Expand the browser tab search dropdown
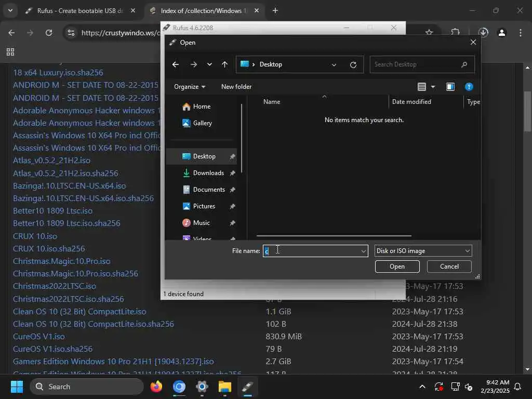The height and width of the screenshot is (399, 532). click(x=10, y=10)
